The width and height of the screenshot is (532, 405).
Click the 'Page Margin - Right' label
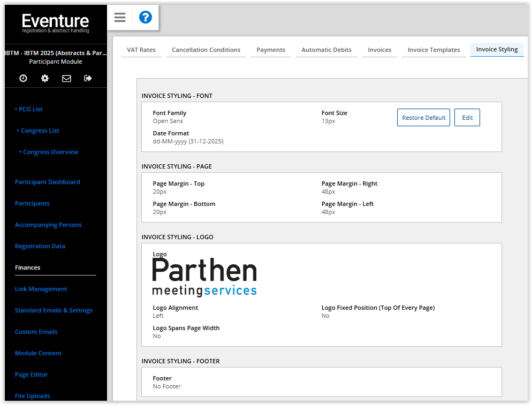349,184
